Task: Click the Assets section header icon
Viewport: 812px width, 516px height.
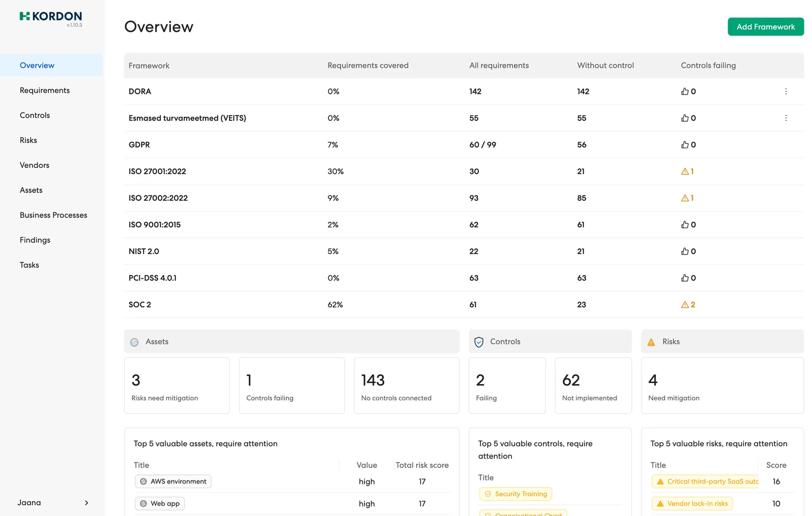Action: pyautogui.click(x=134, y=342)
